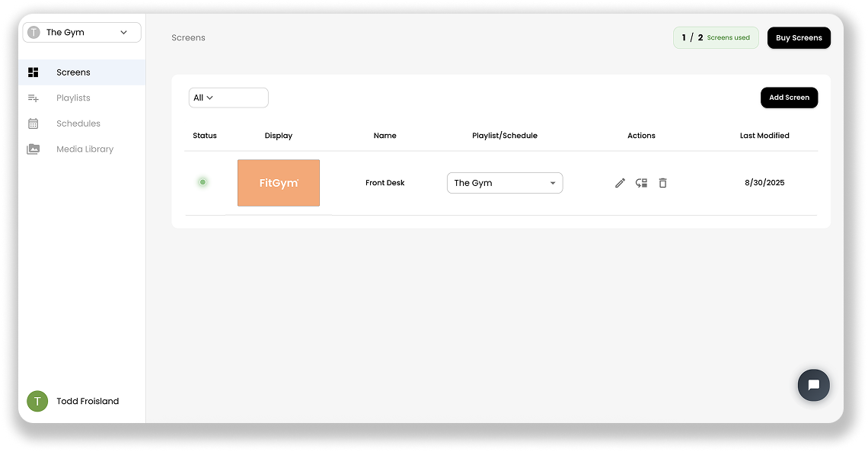Click the Screens page title
This screenshot has height=452, width=868.
(188, 37)
